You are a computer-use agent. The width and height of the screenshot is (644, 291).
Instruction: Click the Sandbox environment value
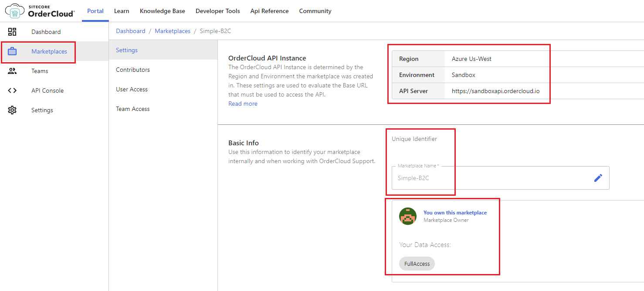click(464, 75)
